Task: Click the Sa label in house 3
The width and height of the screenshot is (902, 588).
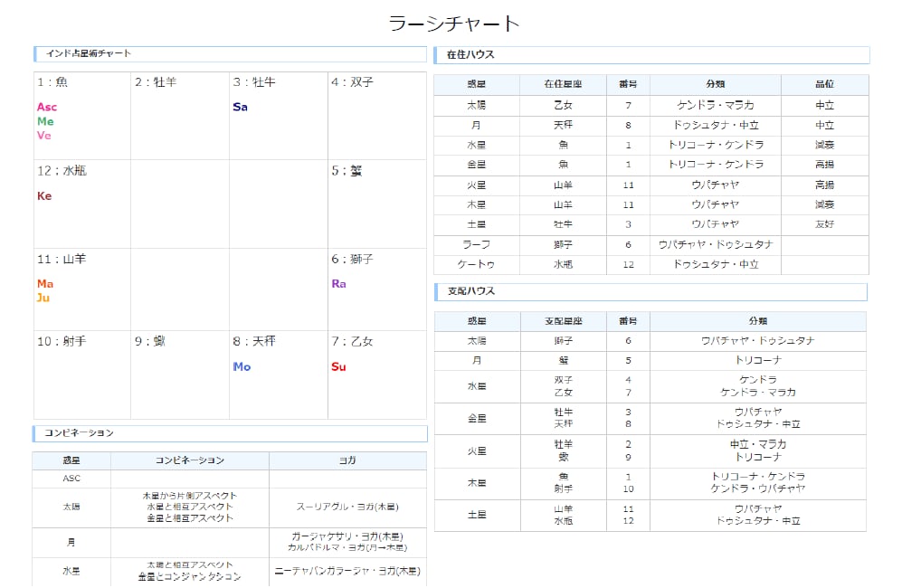Action: pyautogui.click(x=240, y=107)
